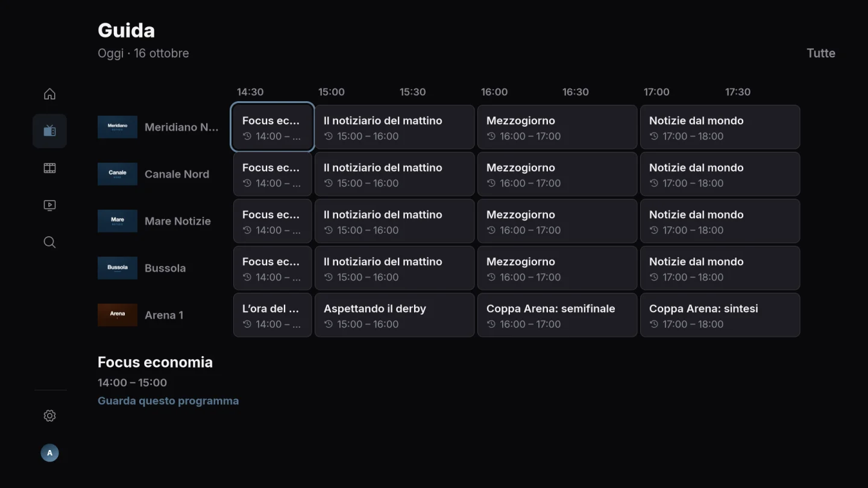Select Il notiziario del mattino on Meridiano
This screenshot has height=488, width=868.
[x=395, y=127]
